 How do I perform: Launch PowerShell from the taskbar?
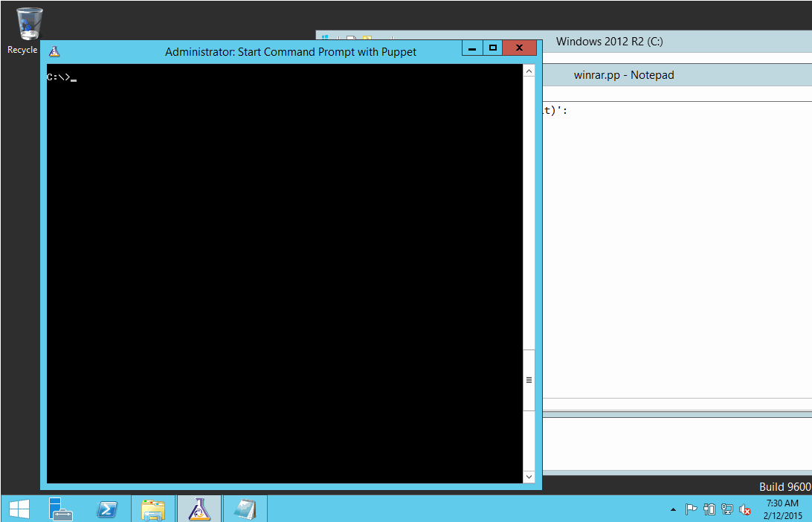(x=107, y=509)
